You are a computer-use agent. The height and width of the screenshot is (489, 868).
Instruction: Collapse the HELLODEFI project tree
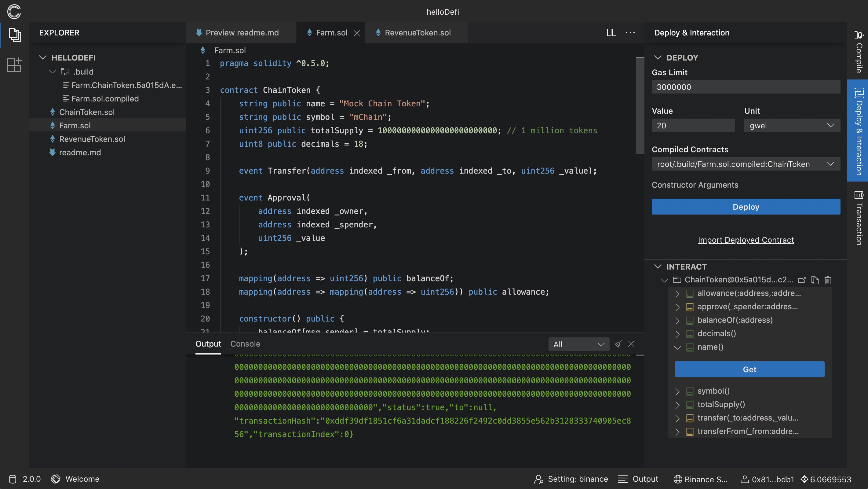point(42,57)
